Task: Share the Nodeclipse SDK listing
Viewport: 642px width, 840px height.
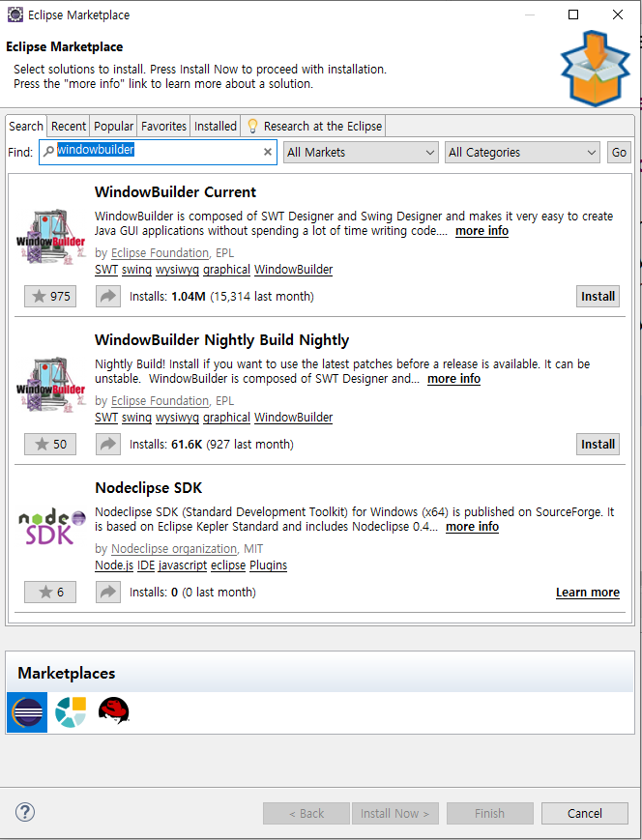Action: pyautogui.click(x=108, y=592)
